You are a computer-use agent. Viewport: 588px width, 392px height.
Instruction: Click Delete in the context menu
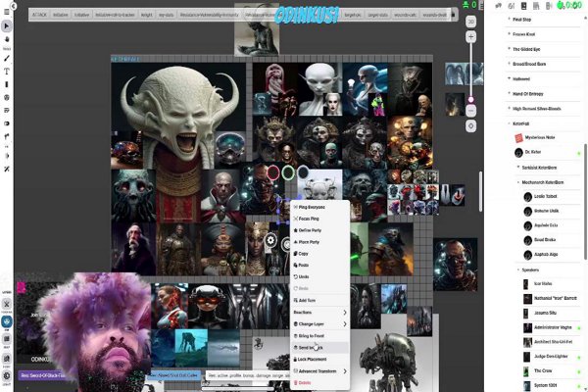click(x=305, y=382)
